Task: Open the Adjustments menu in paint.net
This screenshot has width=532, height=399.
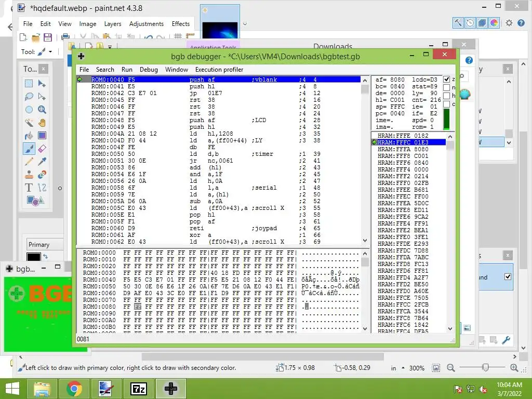Action: click(x=146, y=24)
